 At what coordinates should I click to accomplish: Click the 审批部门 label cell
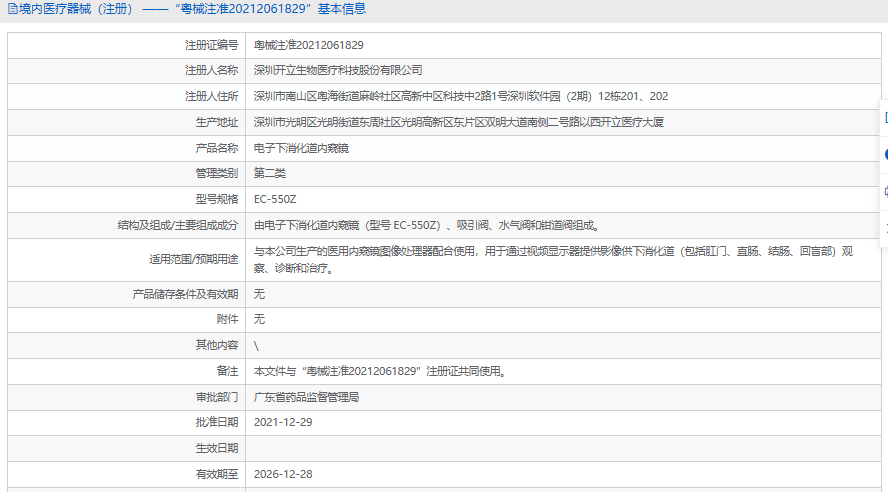click(126, 397)
